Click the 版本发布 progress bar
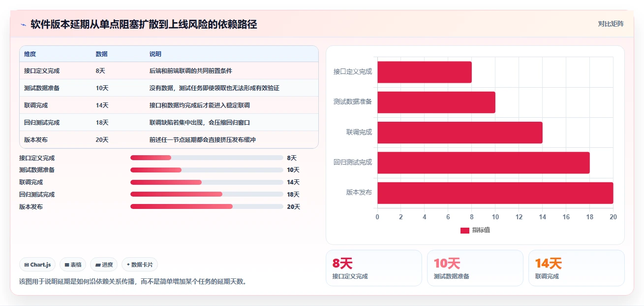This screenshot has height=306, width=644. coord(207,206)
